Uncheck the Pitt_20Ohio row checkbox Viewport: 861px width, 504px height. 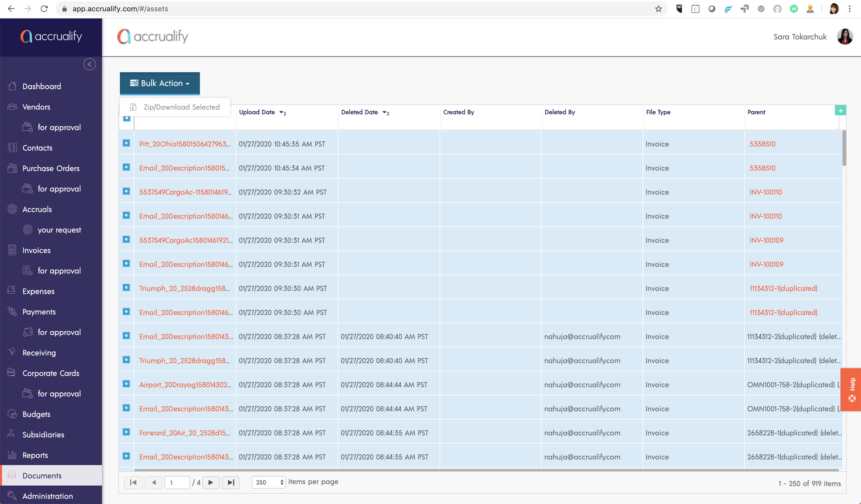coord(126,143)
